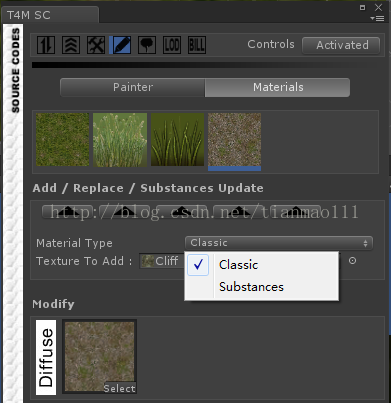Select the triple chevron optimize icon
Screen dimensions: 391x403
point(71,45)
